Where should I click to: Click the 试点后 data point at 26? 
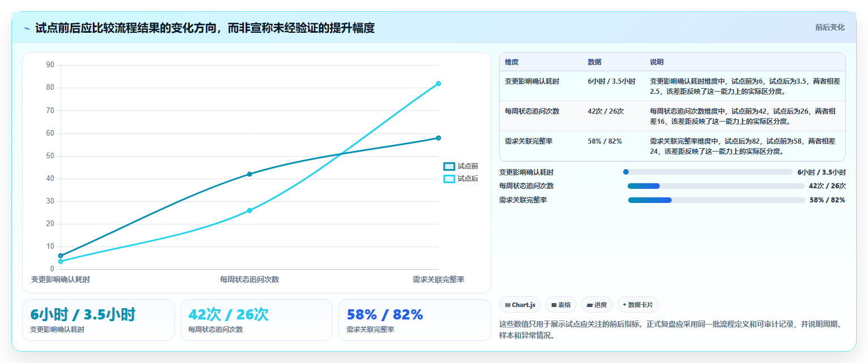pos(250,210)
